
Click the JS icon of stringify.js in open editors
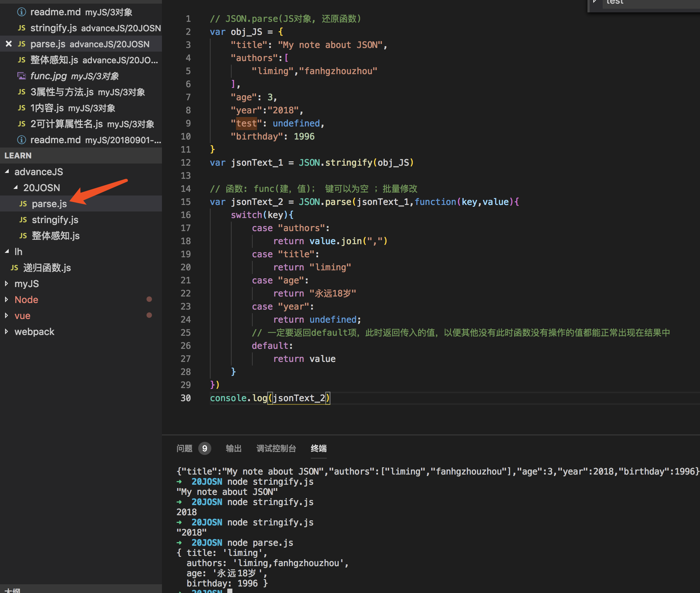pyautogui.click(x=22, y=28)
